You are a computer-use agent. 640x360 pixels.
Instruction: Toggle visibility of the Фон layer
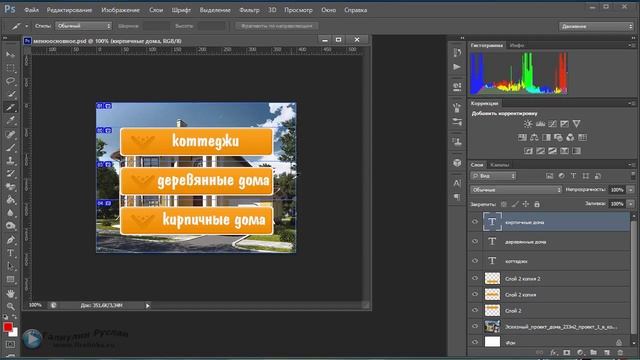pyautogui.click(x=475, y=342)
